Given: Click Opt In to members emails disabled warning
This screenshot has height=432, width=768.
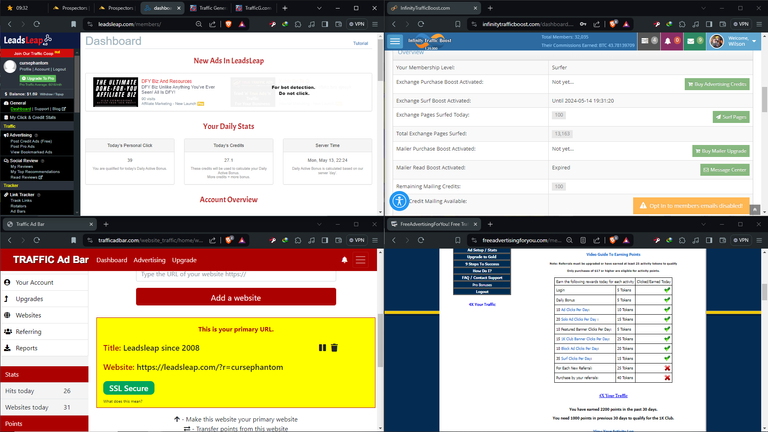Looking at the screenshot, I should (x=691, y=206).
